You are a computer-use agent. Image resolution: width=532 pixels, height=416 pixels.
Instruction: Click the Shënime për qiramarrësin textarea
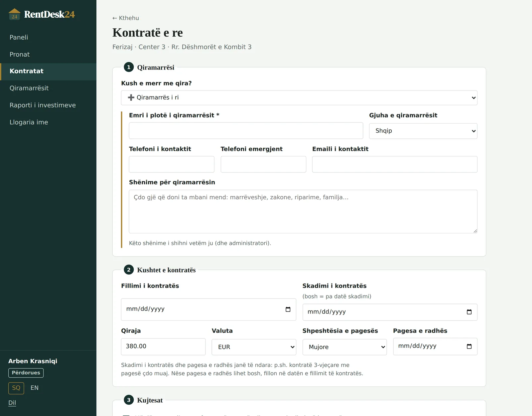(x=303, y=212)
